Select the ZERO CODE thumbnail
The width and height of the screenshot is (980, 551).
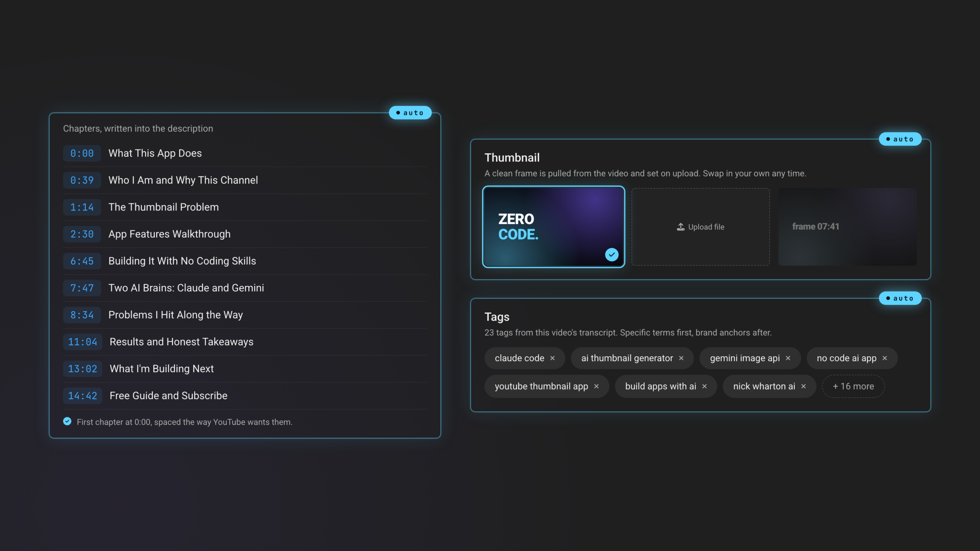click(554, 227)
